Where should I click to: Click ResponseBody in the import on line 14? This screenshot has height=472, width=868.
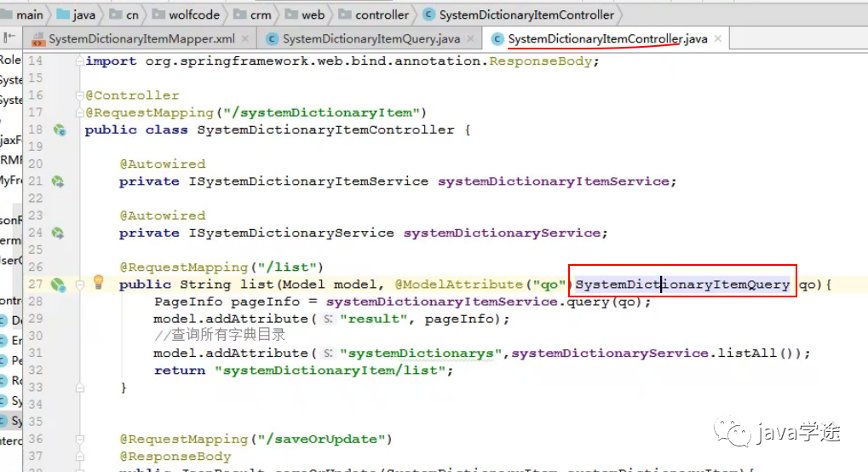point(540,61)
